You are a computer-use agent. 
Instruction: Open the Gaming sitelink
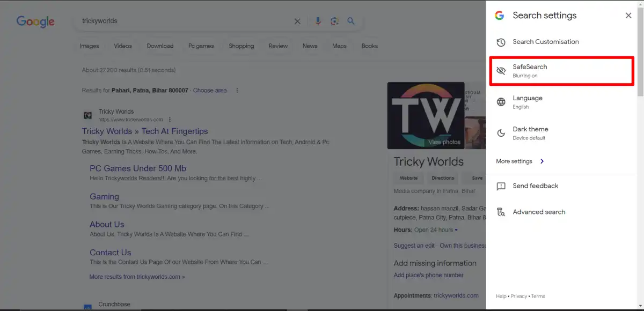(104, 197)
